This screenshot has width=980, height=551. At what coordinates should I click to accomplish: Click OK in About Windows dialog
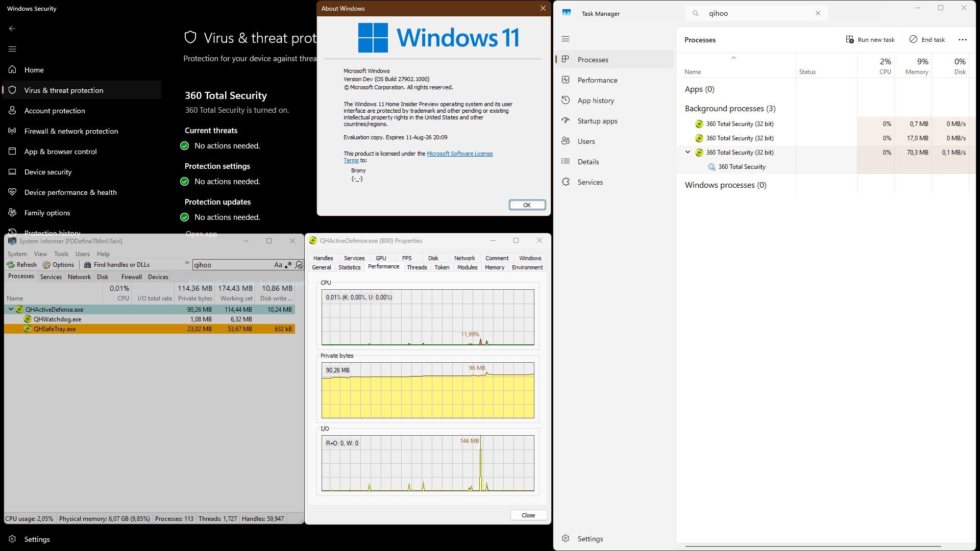point(527,205)
